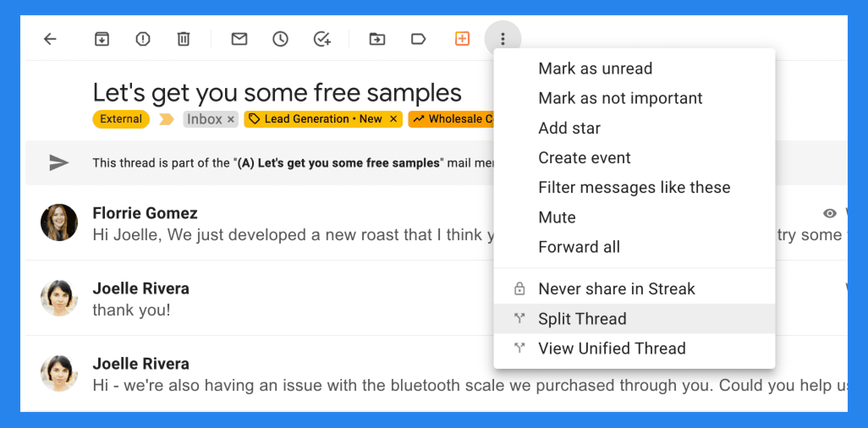This screenshot has height=428, width=868.
Task: Select Mute from the menu
Action: click(x=634, y=217)
